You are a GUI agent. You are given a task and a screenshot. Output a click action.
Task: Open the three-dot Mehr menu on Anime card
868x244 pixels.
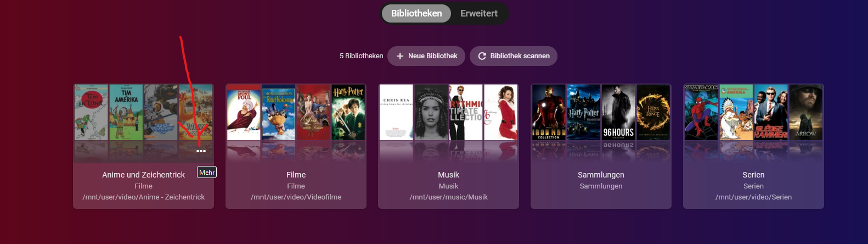pyautogui.click(x=201, y=151)
